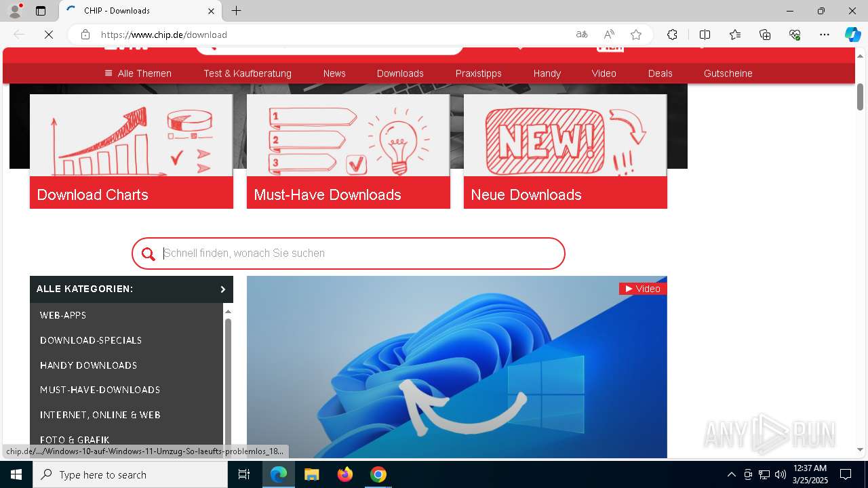Close the CHIP - Downloads tab
868x488 pixels.
tap(211, 11)
